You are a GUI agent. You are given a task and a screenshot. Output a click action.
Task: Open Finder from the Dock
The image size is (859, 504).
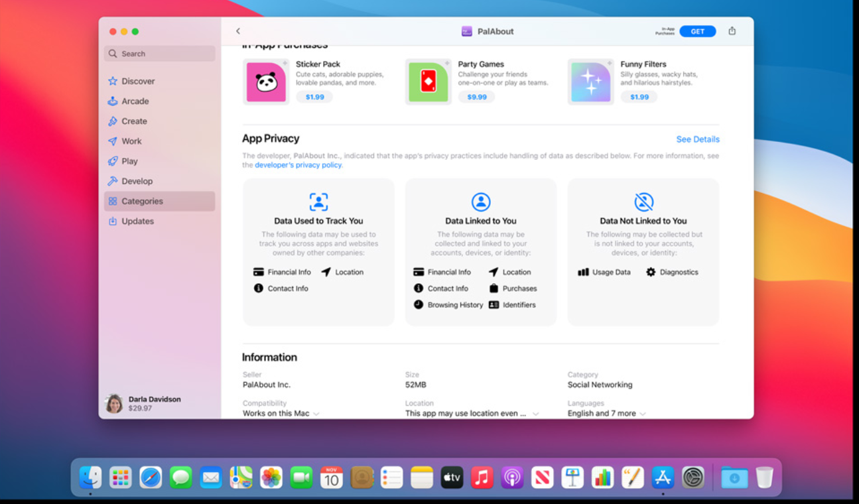90,477
